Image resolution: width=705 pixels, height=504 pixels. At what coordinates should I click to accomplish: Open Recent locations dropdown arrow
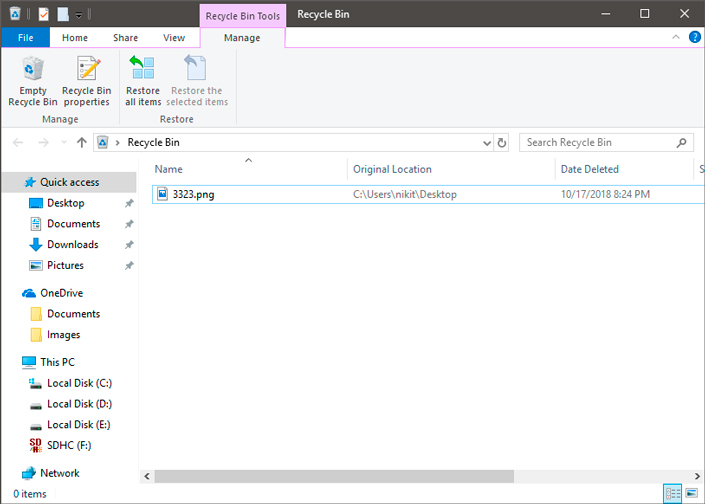pos(63,143)
